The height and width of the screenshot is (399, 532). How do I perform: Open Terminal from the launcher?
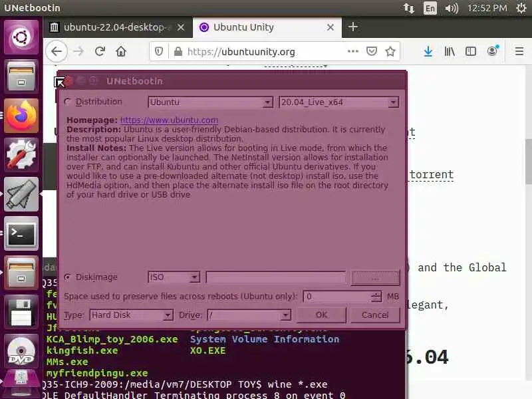click(21, 233)
